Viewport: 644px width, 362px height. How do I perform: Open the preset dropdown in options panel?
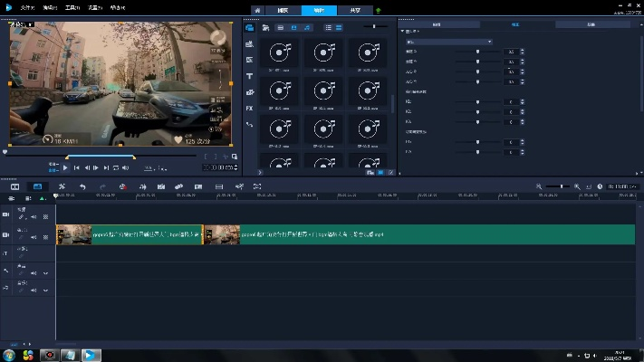click(448, 42)
